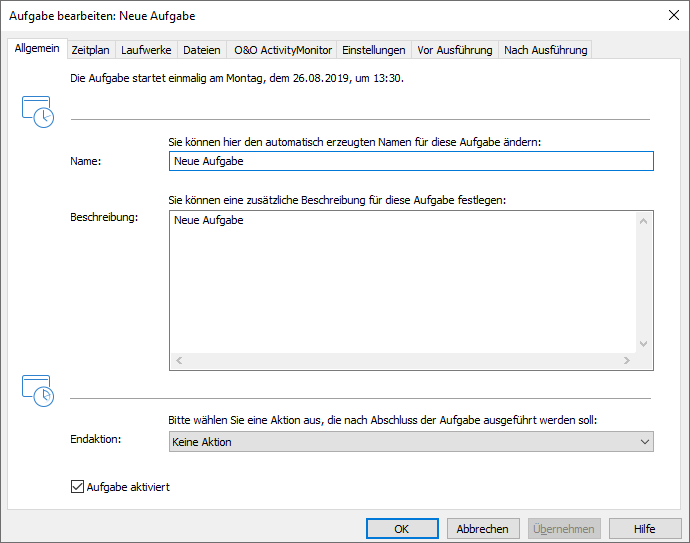Image resolution: width=690 pixels, height=543 pixels.
Task: Open the Nach Ausführung tab
Action: click(x=545, y=50)
